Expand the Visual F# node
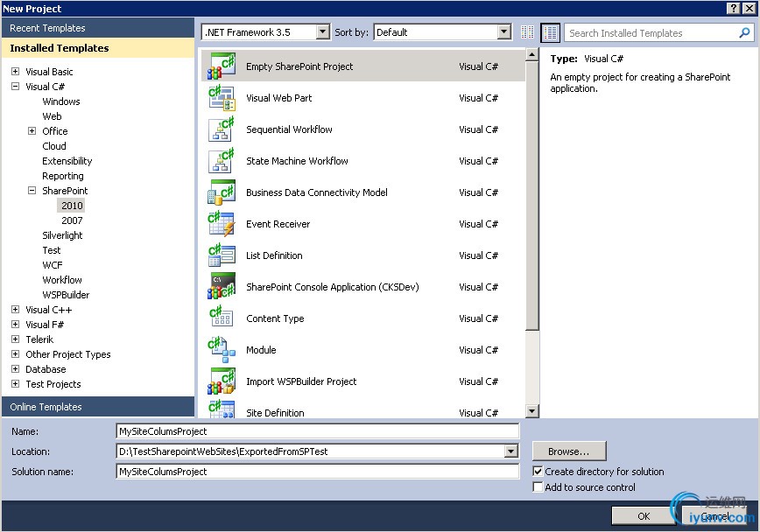Image resolution: width=760 pixels, height=532 pixels. (x=16, y=324)
